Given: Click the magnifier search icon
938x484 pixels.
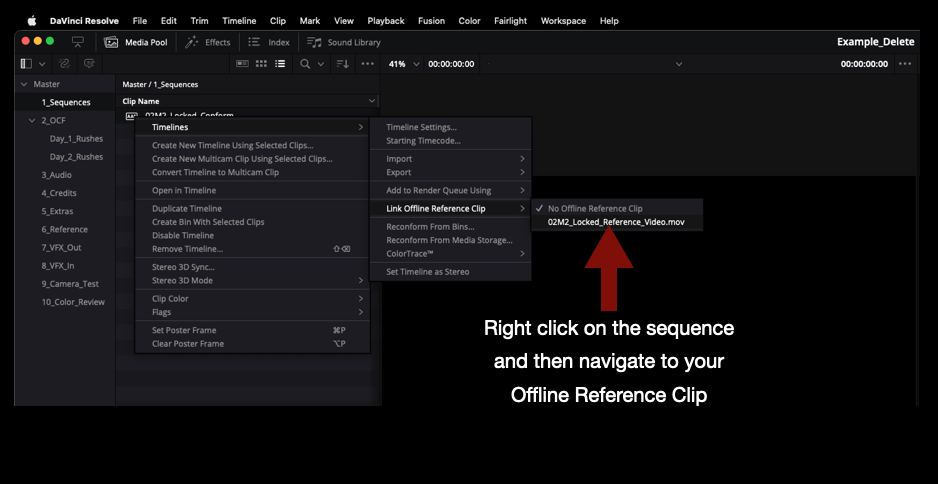Looking at the screenshot, I should 305,63.
